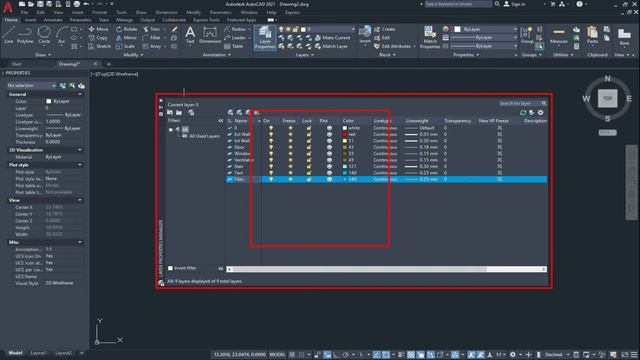
Task: Toggle Freeze for Window layer
Action: coord(291,153)
